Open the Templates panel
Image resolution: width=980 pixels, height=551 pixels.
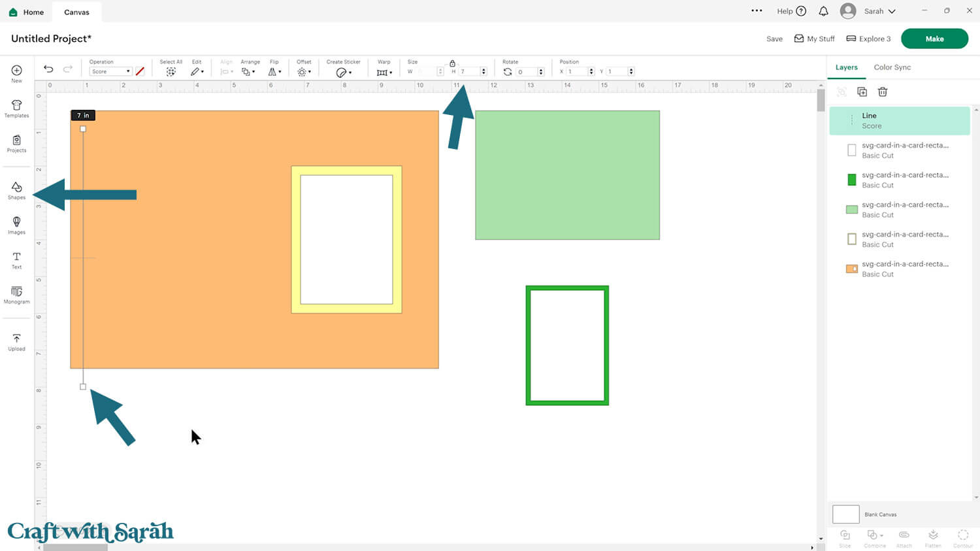17,109
